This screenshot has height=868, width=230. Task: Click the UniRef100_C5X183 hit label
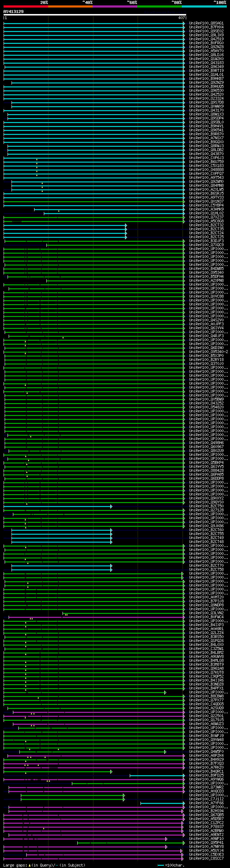click(x=206, y=166)
